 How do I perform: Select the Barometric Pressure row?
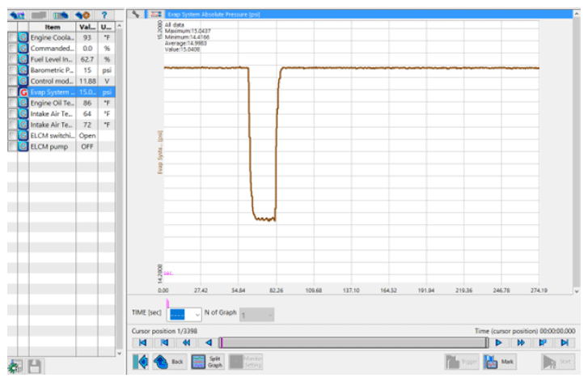click(52, 70)
